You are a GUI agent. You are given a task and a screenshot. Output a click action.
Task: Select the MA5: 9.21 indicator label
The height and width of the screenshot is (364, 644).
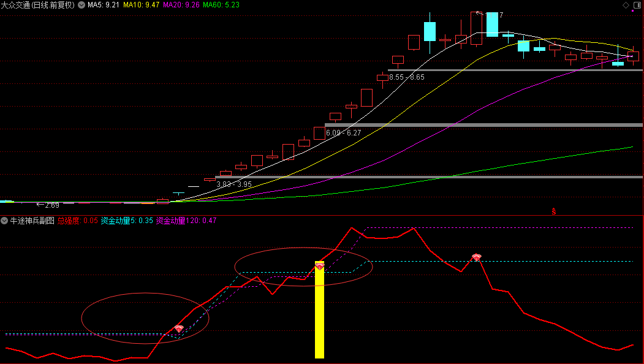(103, 5)
